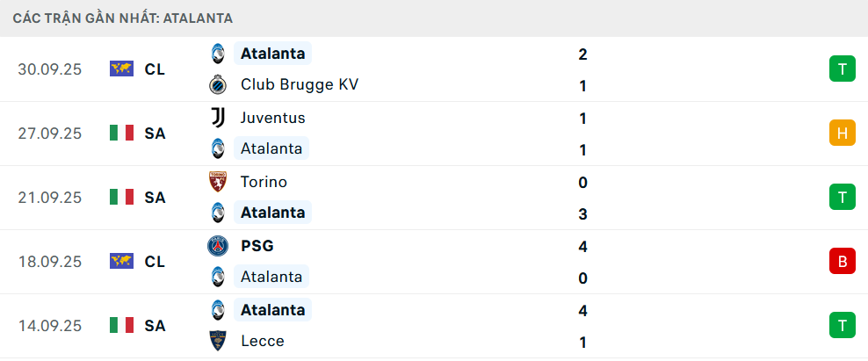Click the orange H draw badge

842,134
